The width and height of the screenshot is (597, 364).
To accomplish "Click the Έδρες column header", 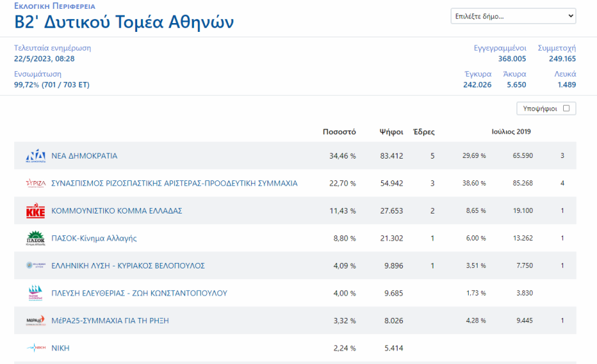I will [424, 132].
